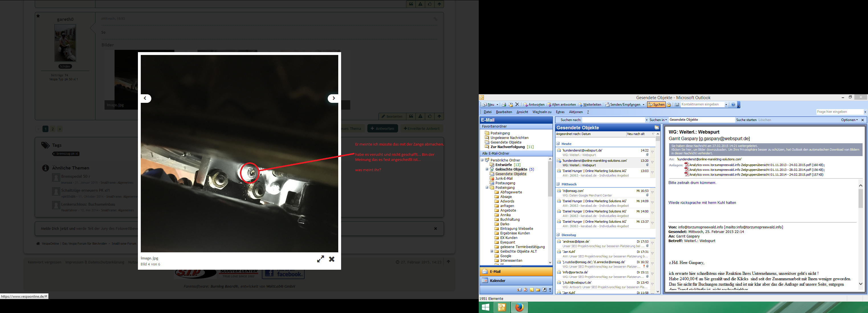868x313 pixels.
Task: Collapse the Posteingang folder tree
Action: tap(487, 188)
